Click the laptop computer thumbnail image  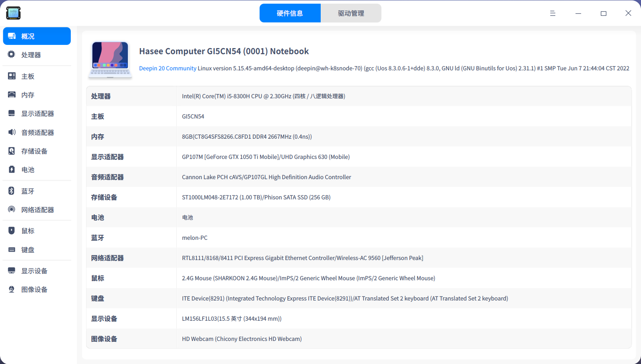[x=110, y=59]
